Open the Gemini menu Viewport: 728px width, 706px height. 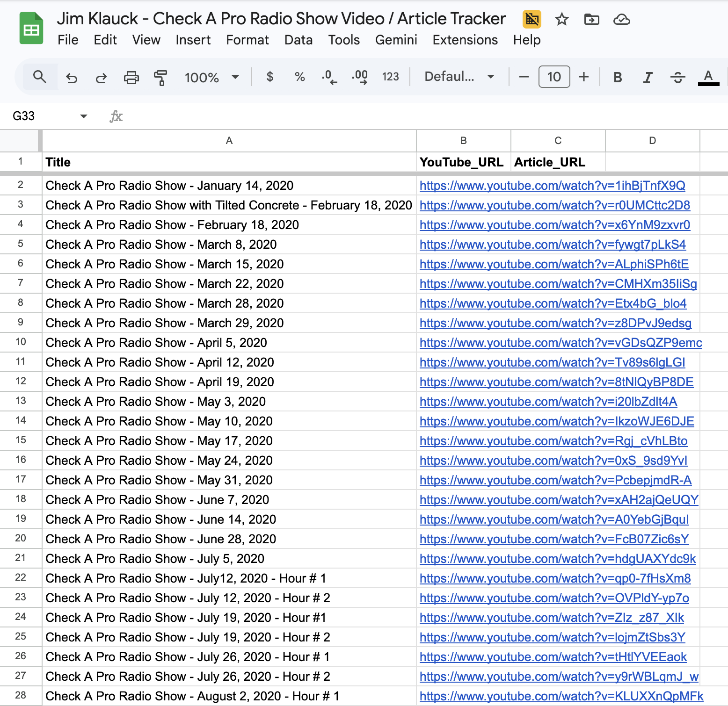click(396, 40)
